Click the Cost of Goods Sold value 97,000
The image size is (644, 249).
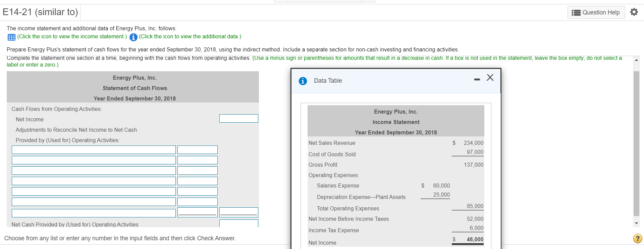[475, 152]
